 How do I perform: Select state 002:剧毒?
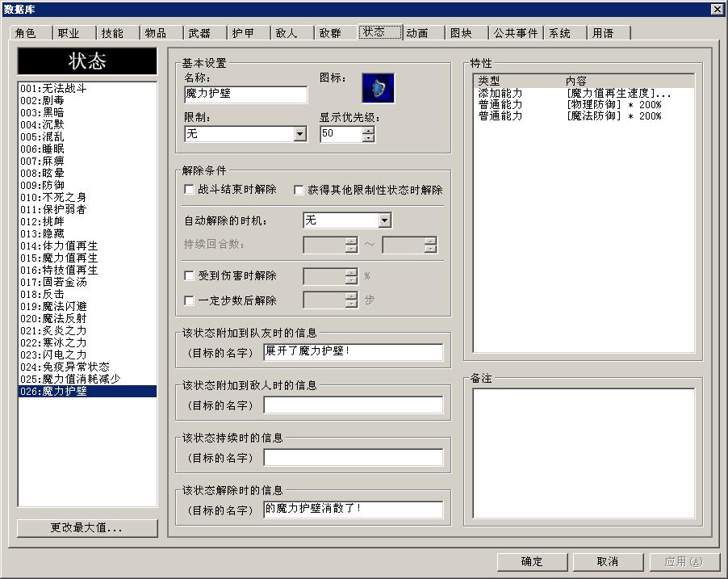[87, 100]
